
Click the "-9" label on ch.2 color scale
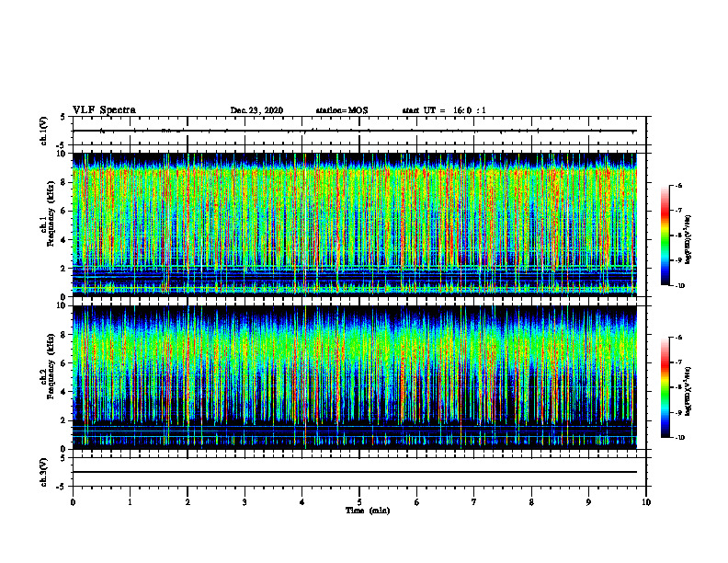678,412
